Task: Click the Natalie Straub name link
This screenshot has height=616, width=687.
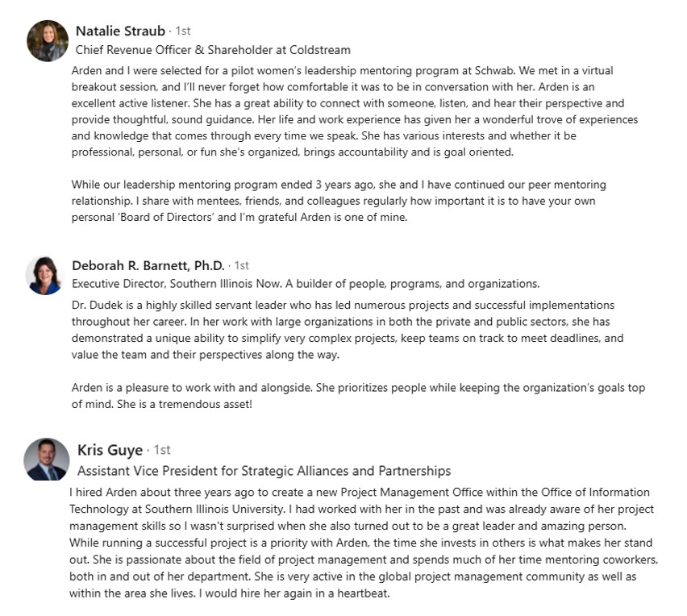Action: [x=120, y=31]
